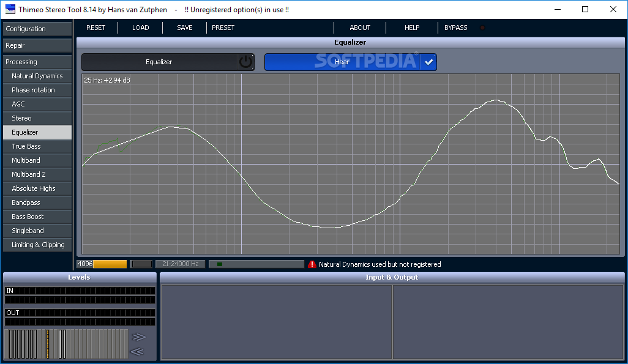Click the IN level meter
Viewport: 628px width, 364px height.
(80, 295)
